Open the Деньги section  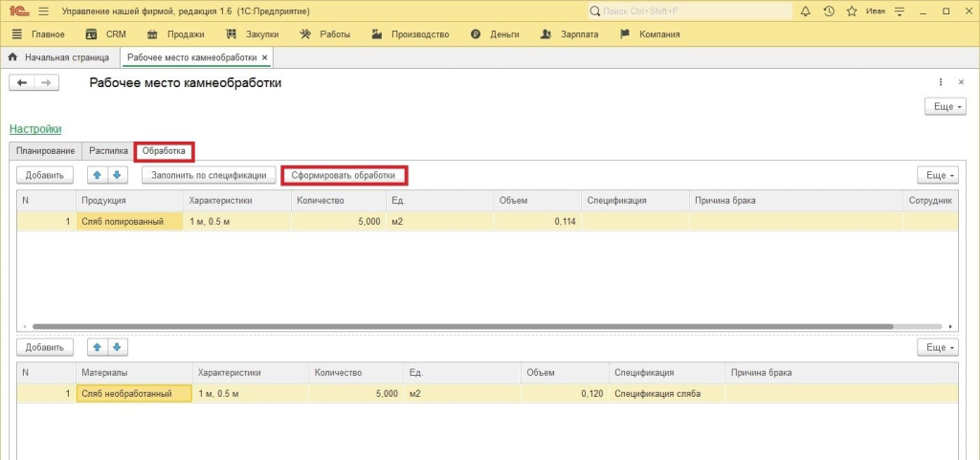pyautogui.click(x=495, y=34)
